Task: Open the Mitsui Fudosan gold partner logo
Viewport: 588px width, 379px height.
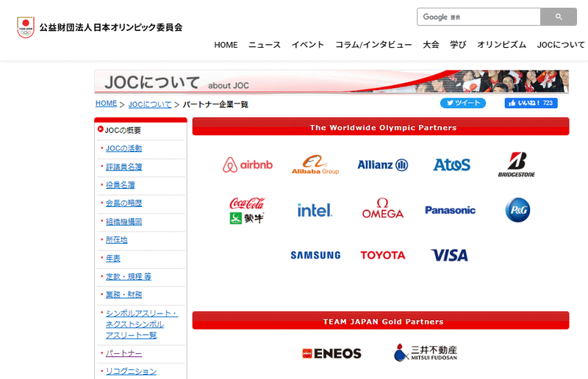Action: tap(426, 353)
